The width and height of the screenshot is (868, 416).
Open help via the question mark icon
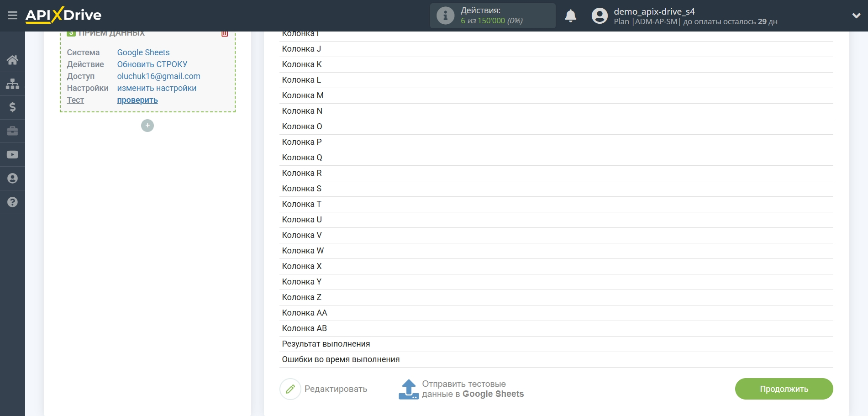click(x=12, y=202)
